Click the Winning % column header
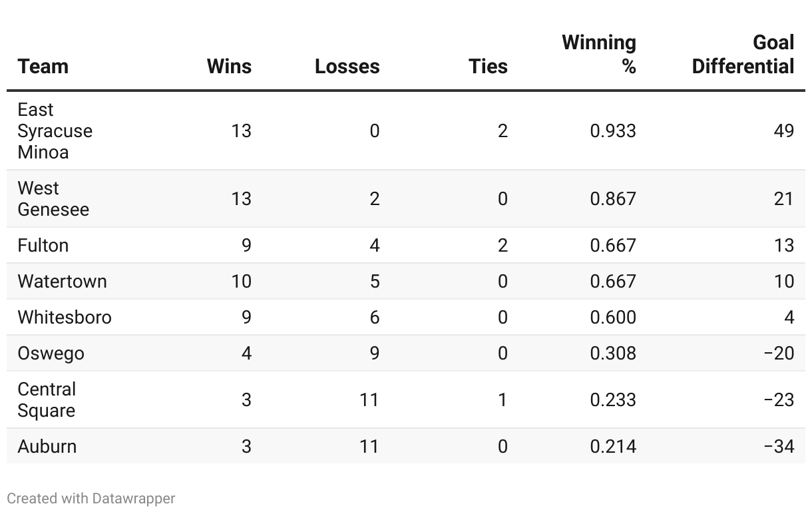 pyautogui.click(x=599, y=54)
